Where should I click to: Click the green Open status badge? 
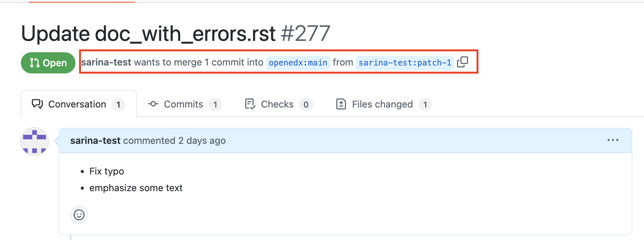pos(48,62)
